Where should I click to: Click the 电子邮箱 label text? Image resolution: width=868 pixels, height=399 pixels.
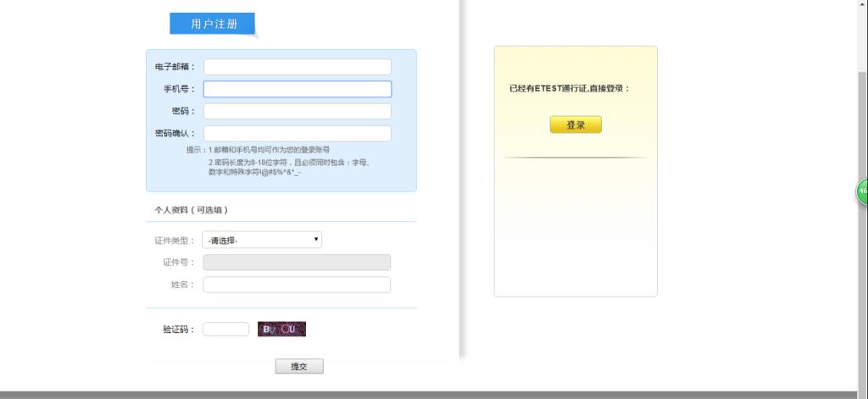coord(175,67)
